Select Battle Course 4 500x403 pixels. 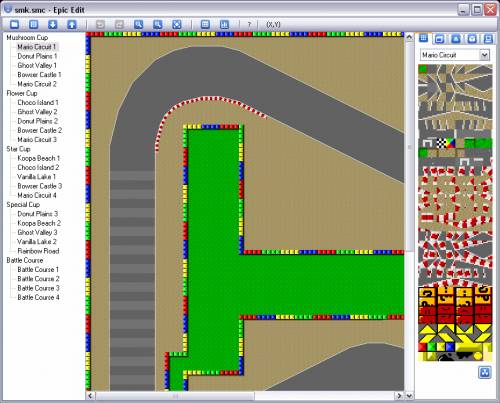tap(38, 297)
